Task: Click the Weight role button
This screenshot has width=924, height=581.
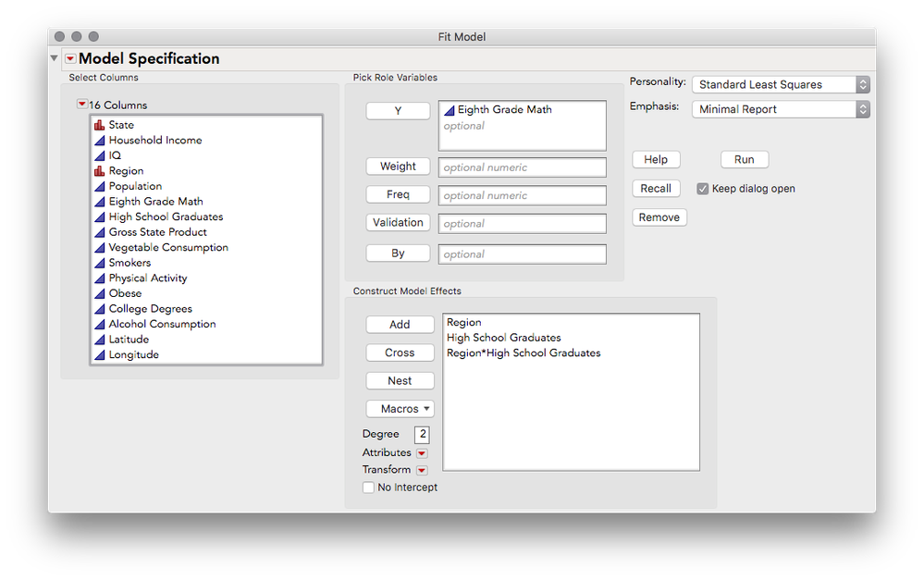Action: (398, 167)
